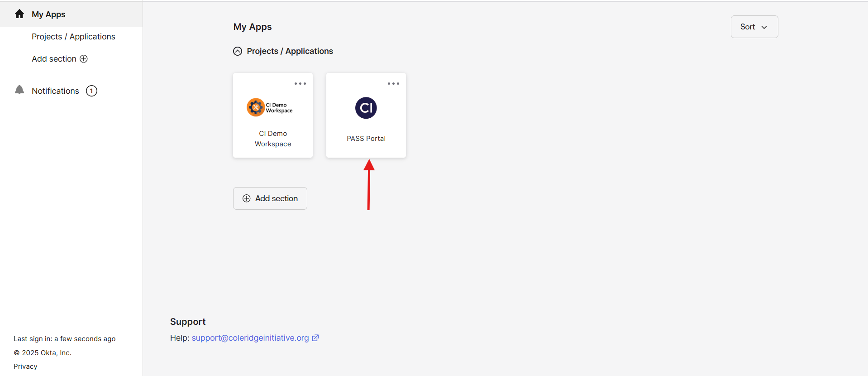This screenshot has height=376, width=868.
Task: Click the Projects / Applications section heading
Action: pos(290,51)
